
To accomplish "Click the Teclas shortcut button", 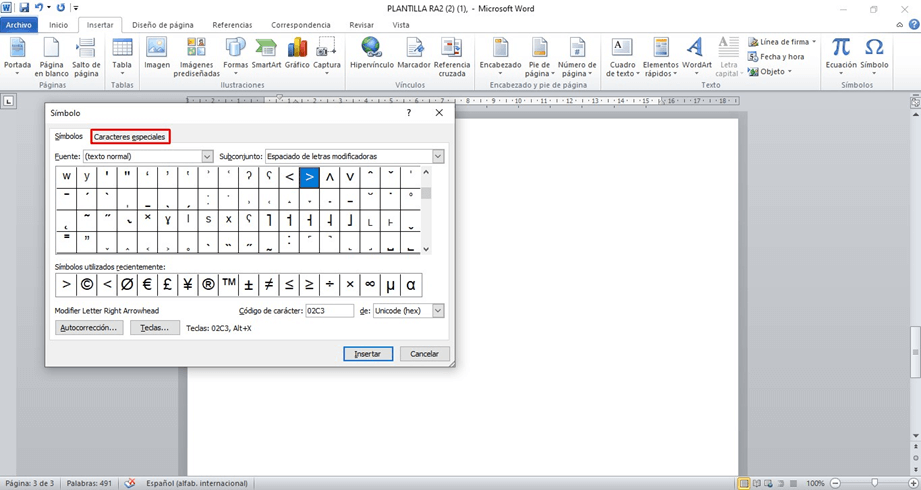I will click(x=154, y=328).
